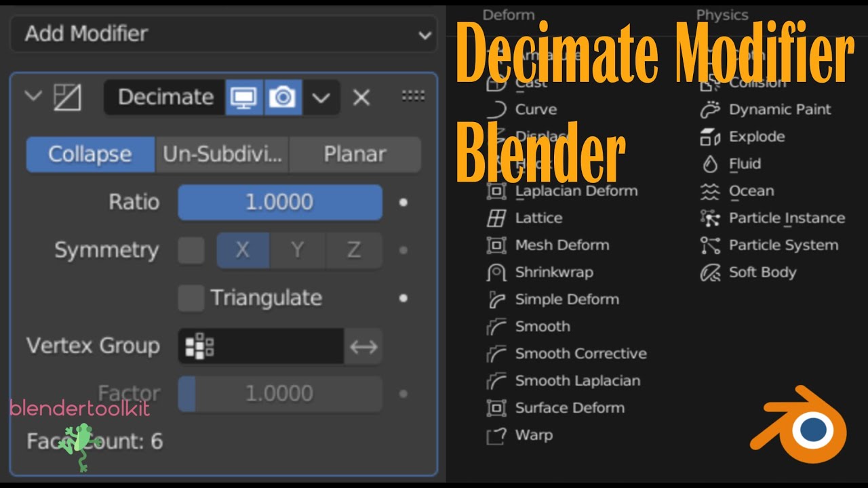The width and height of the screenshot is (868, 488).
Task: Click the Lattice grid icon
Action: pyautogui.click(x=497, y=218)
